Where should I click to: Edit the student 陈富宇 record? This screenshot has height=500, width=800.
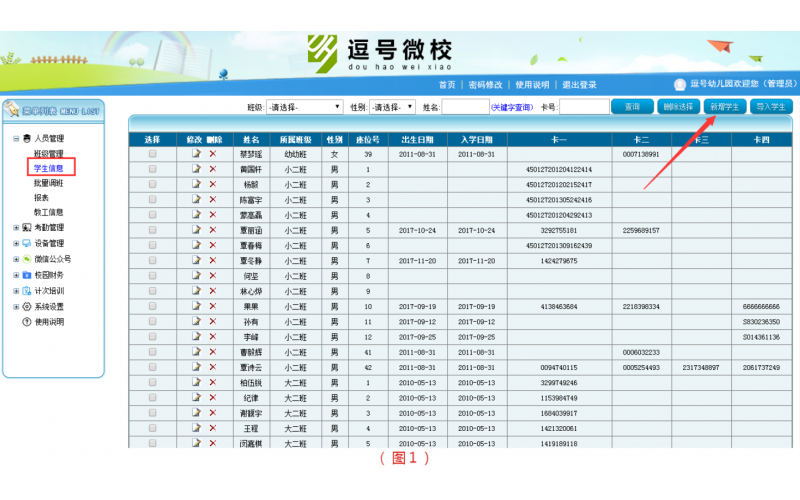click(196, 199)
